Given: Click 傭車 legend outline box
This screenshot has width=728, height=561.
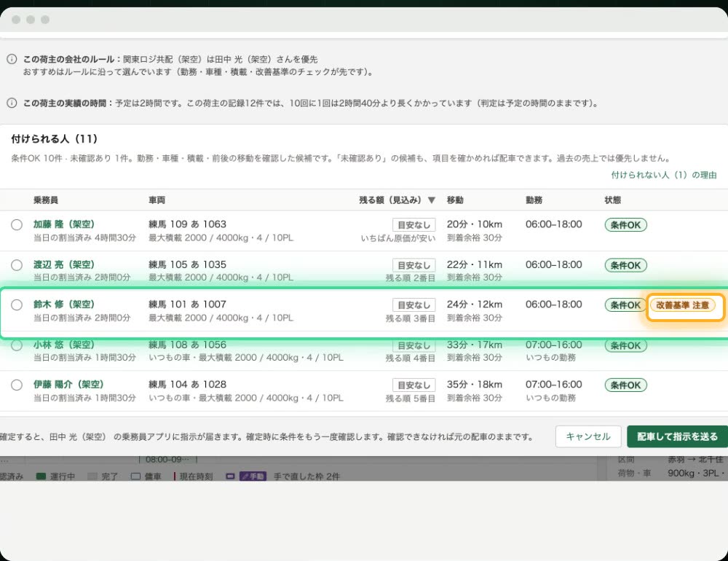Looking at the screenshot, I should [x=135, y=476].
